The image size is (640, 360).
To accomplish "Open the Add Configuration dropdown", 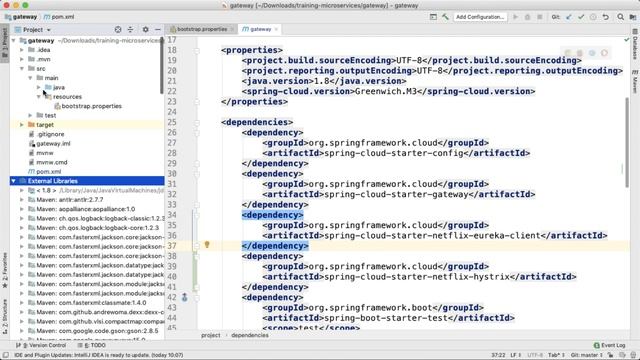I will tap(480, 17).
